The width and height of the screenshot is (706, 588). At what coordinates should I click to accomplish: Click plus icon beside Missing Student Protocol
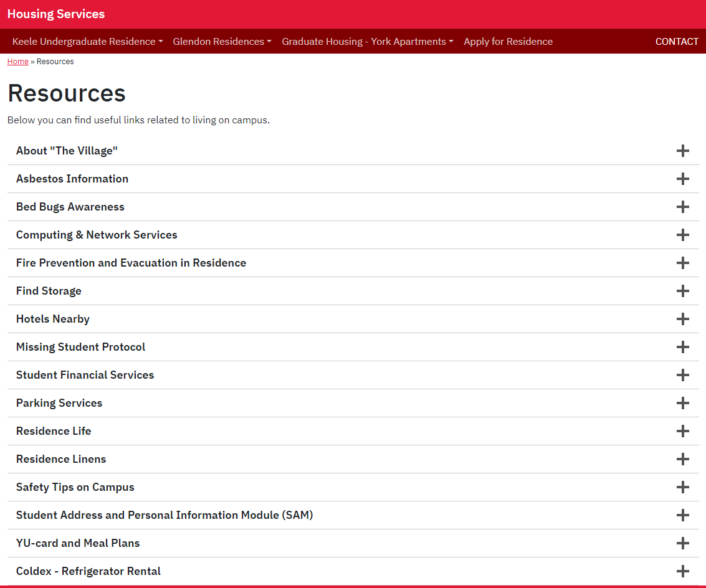682,347
